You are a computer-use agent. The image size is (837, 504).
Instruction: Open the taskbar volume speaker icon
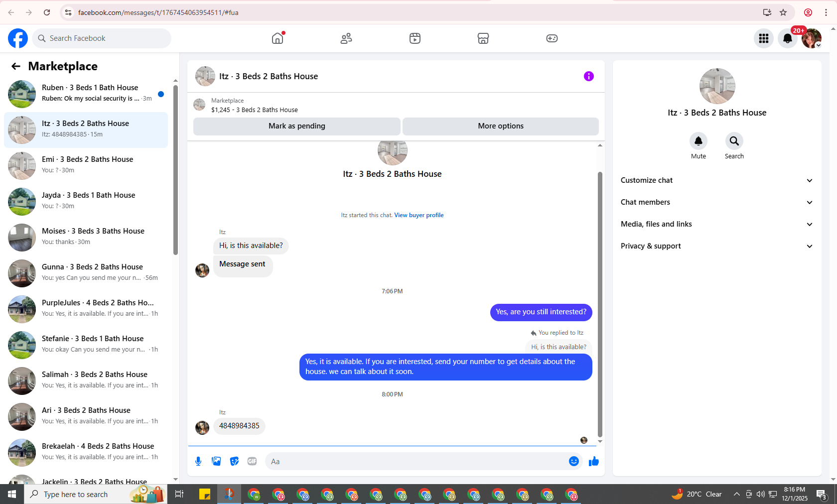760,494
